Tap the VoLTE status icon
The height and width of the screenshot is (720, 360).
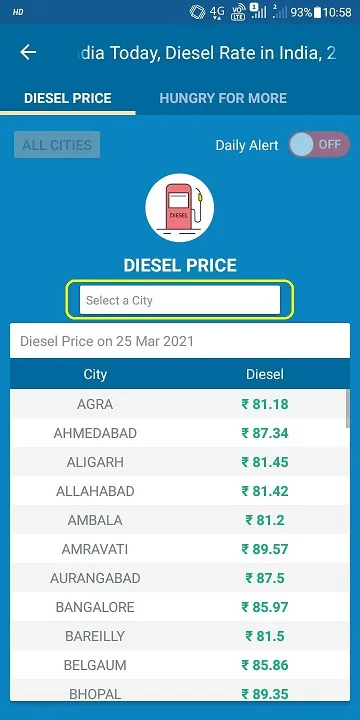tap(238, 12)
